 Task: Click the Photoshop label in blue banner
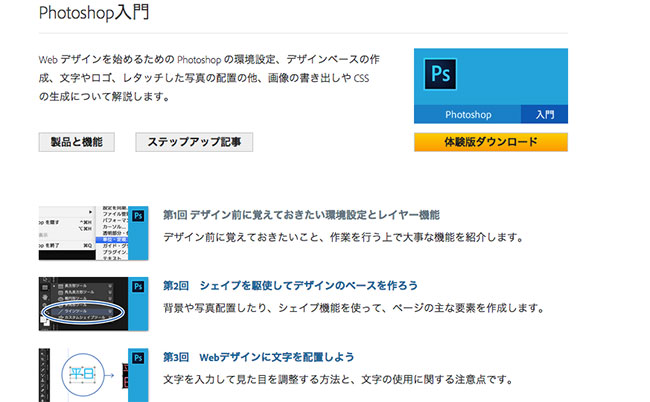click(x=468, y=114)
